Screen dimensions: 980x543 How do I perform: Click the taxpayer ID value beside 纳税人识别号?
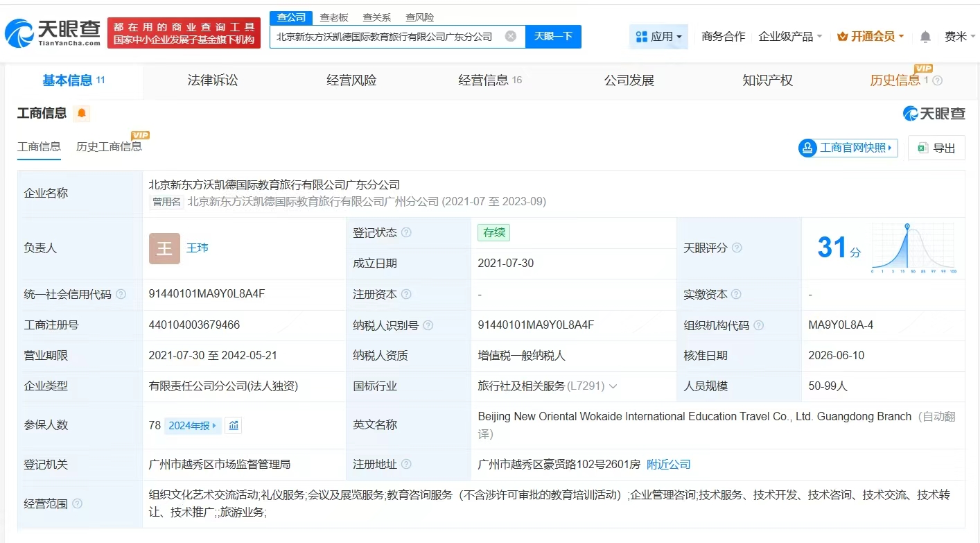point(536,325)
